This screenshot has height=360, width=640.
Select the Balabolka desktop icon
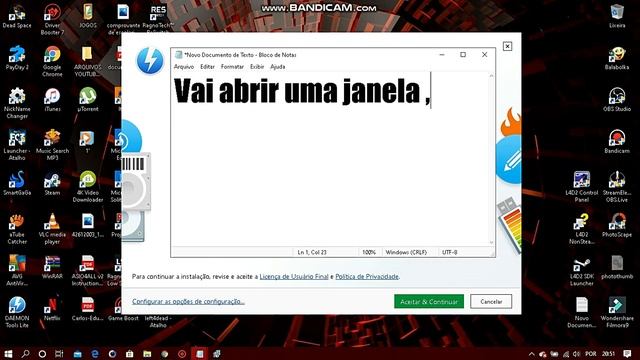tap(617, 58)
